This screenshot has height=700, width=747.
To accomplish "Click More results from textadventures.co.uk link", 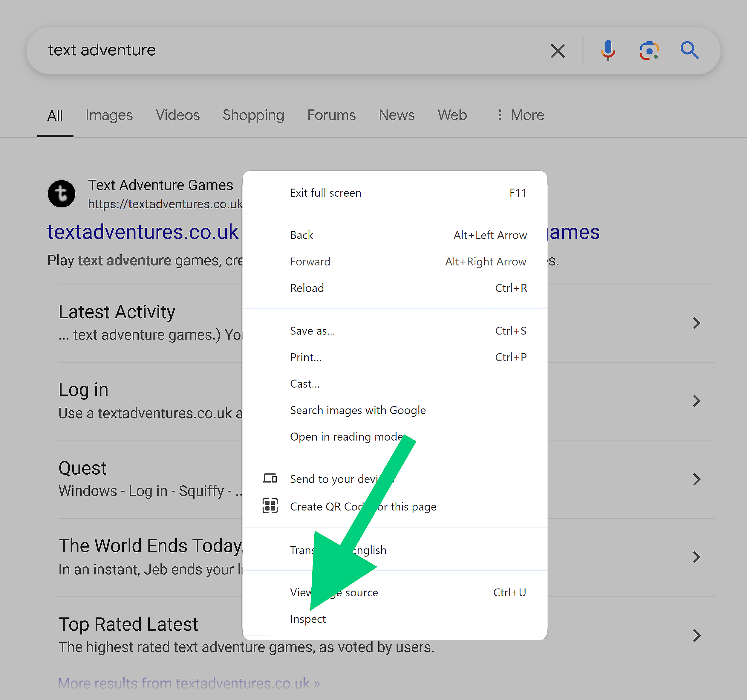I will [189, 684].
